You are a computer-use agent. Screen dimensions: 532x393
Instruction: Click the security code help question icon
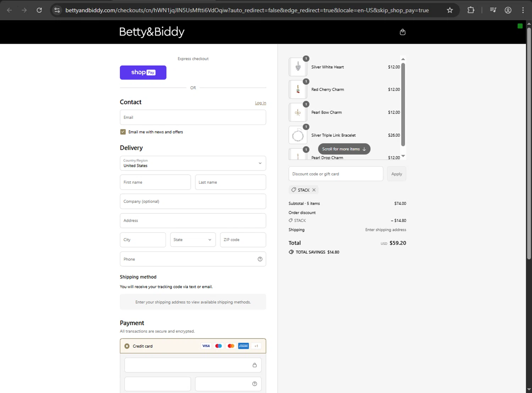click(255, 384)
